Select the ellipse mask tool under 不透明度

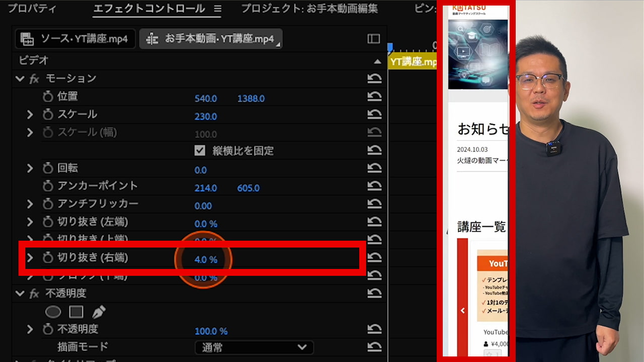[53, 312]
